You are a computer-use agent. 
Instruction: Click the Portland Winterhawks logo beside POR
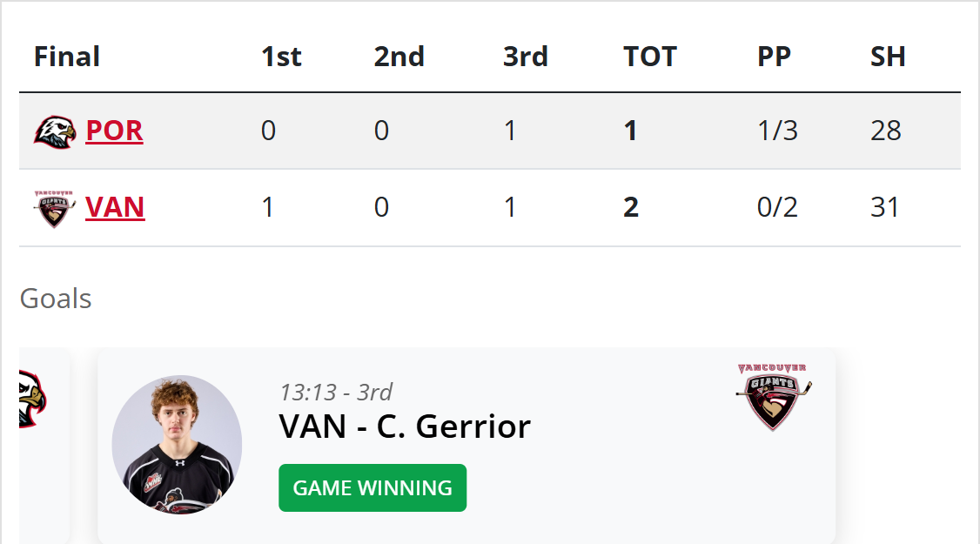click(55, 131)
